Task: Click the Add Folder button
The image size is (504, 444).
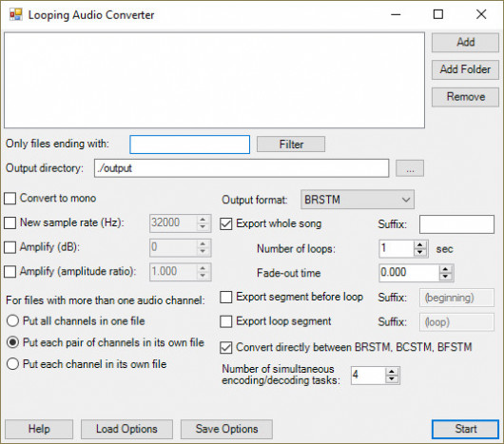Action: (465, 69)
